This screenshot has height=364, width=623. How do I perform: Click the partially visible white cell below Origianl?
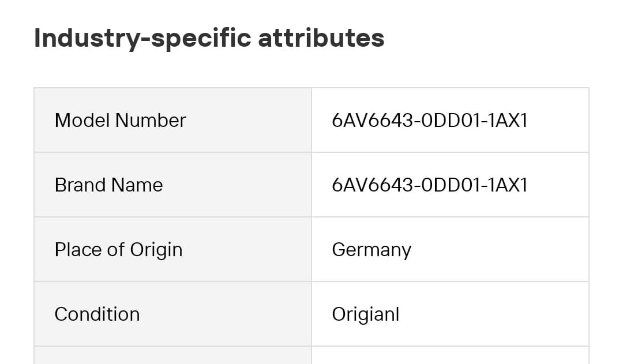click(450, 355)
